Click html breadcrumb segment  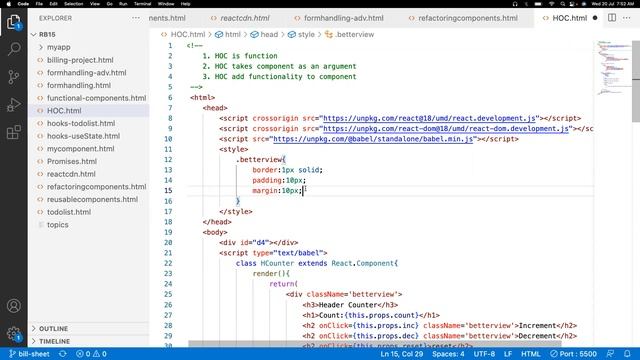(228, 35)
